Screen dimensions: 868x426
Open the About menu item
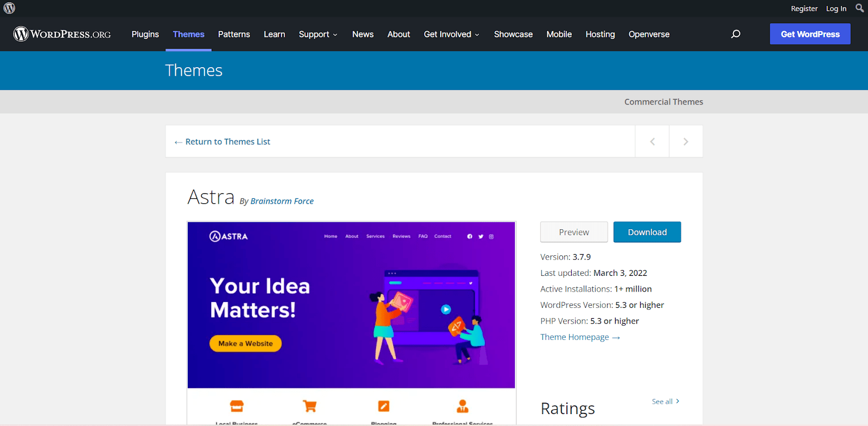pyautogui.click(x=399, y=34)
